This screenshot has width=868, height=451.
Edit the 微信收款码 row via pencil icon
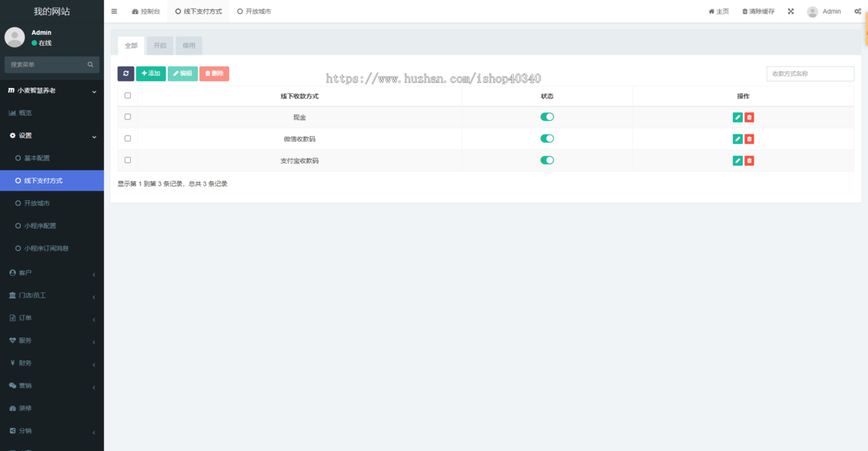tap(738, 139)
